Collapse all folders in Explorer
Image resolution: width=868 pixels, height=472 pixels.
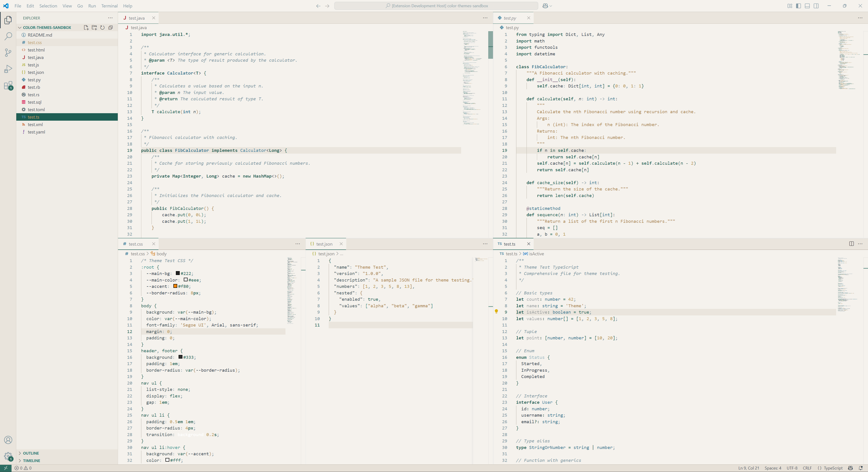tap(111, 28)
